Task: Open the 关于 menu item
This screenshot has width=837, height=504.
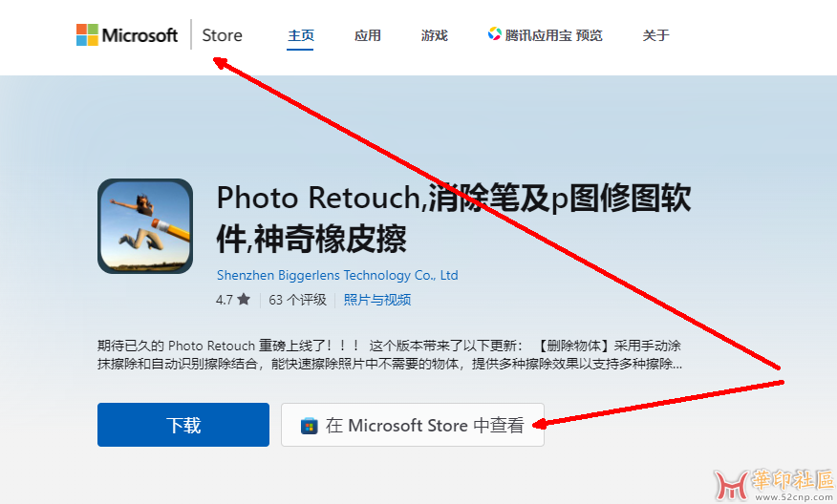Action: [x=655, y=35]
